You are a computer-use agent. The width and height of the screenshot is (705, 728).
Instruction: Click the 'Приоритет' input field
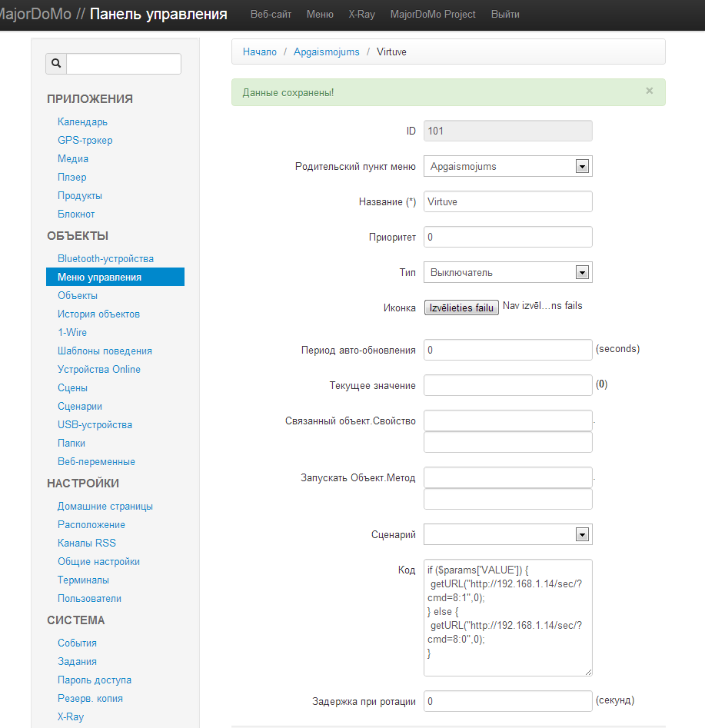507,237
